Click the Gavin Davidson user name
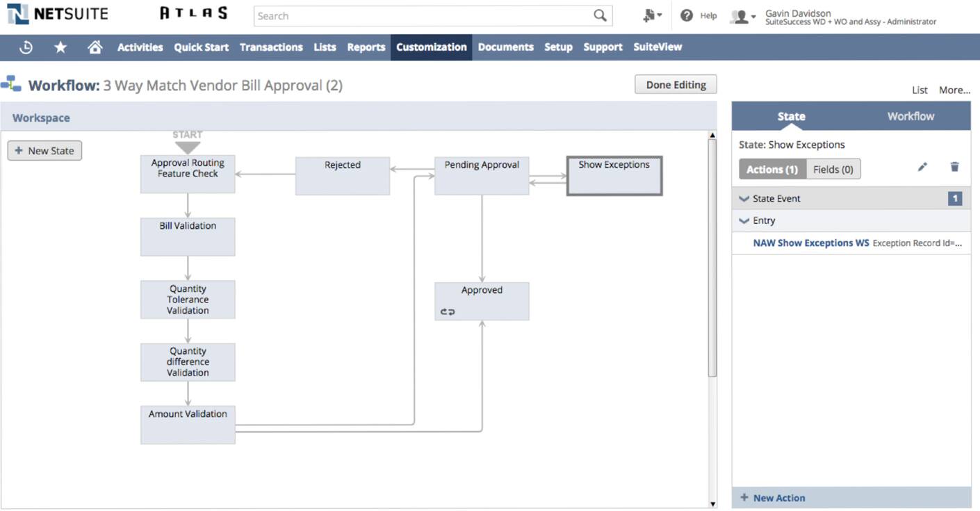Image resolution: width=980 pixels, height=511 pixels. (798, 13)
